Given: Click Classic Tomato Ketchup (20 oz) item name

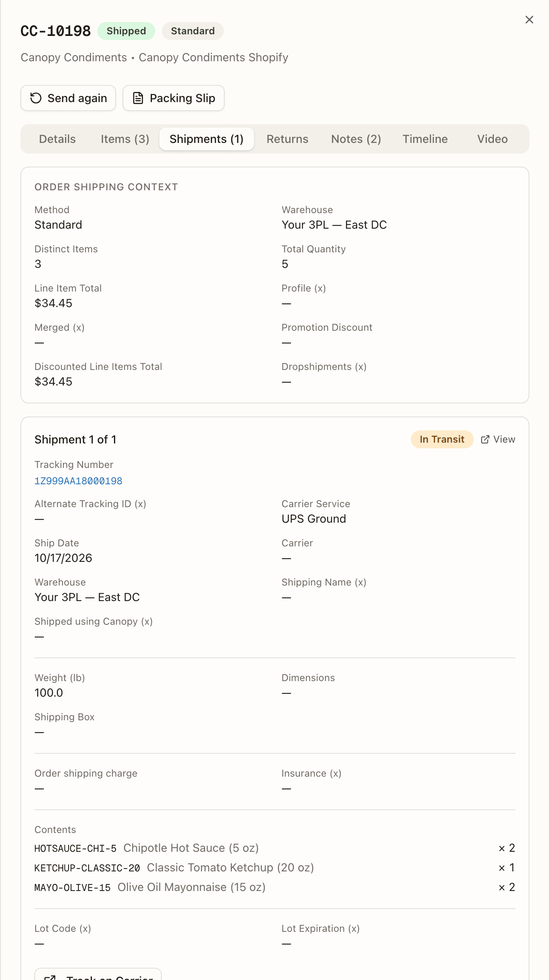Looking at the screenshot, I should tap(230, 868).
